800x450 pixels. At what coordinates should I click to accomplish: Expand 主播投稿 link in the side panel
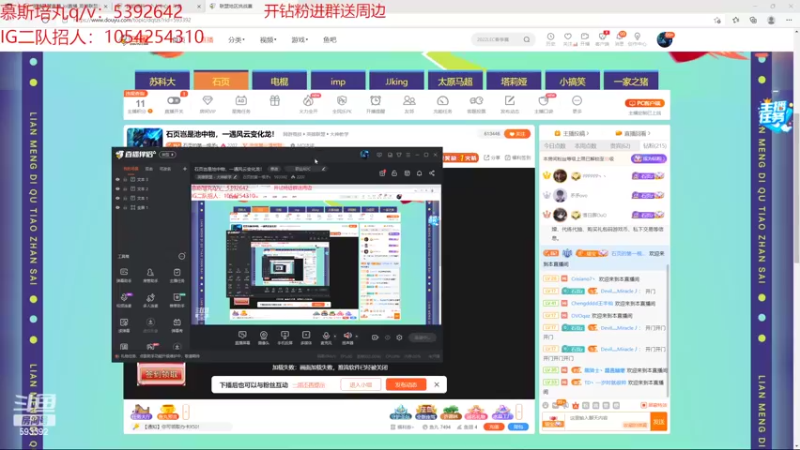(572, 133)
